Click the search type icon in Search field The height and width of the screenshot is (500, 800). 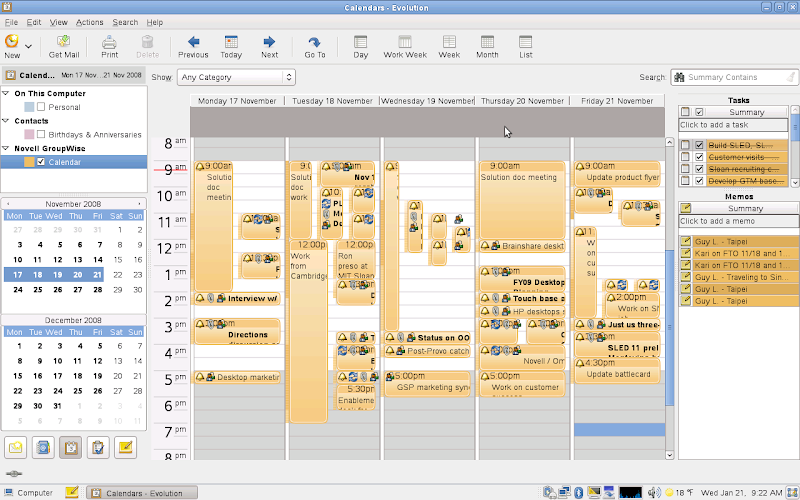tap(679, 77)
